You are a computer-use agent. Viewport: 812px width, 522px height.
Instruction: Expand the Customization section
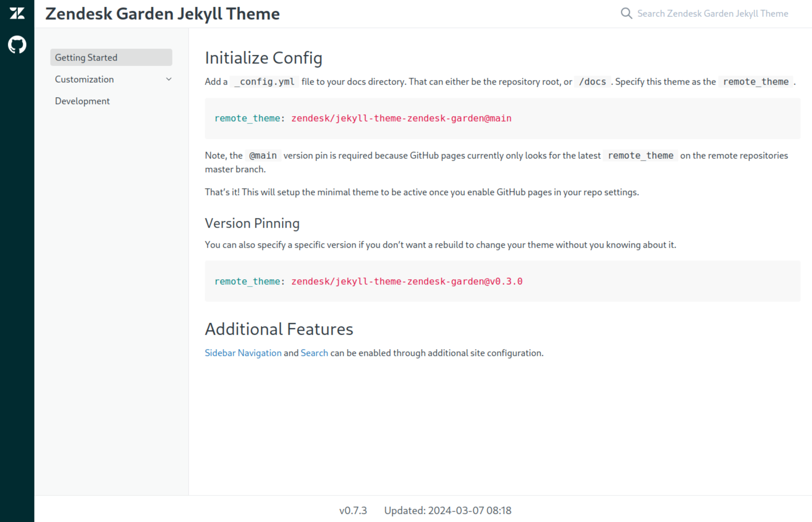84,79
